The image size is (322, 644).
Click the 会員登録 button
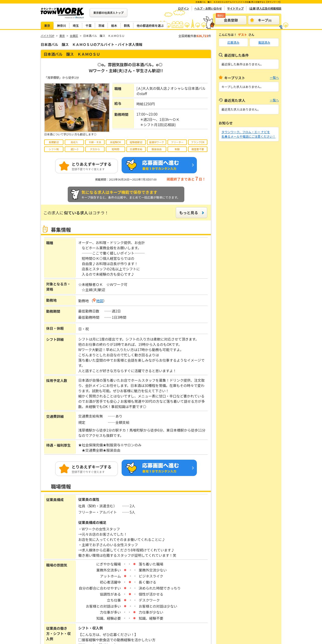click(x=231, y=20)
